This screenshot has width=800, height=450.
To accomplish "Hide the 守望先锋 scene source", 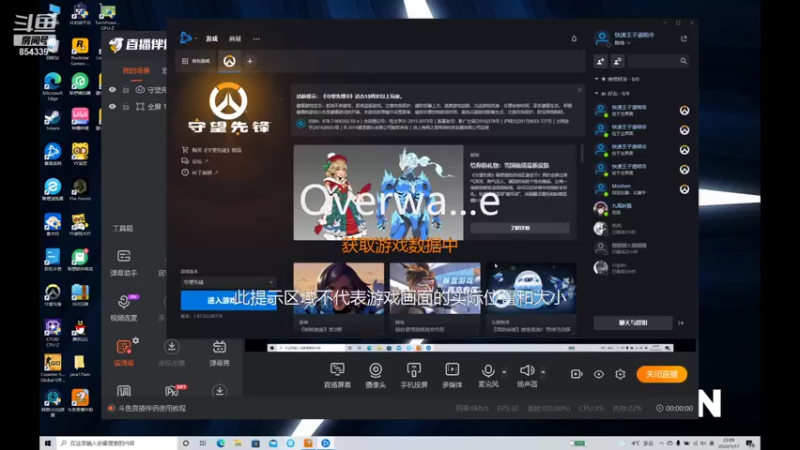I will pyautogui.click(x=112, y=90).
